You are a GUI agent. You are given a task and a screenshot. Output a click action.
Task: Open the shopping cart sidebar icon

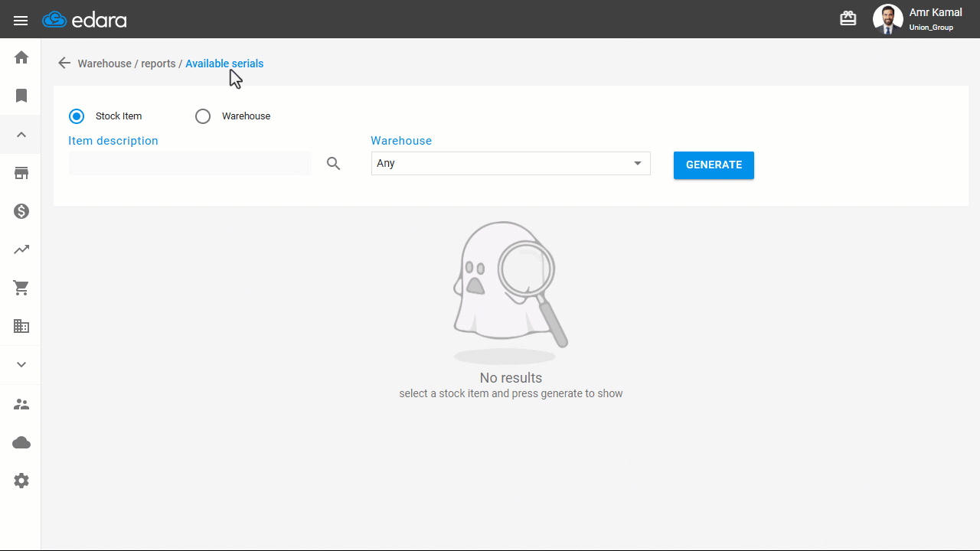21,288
